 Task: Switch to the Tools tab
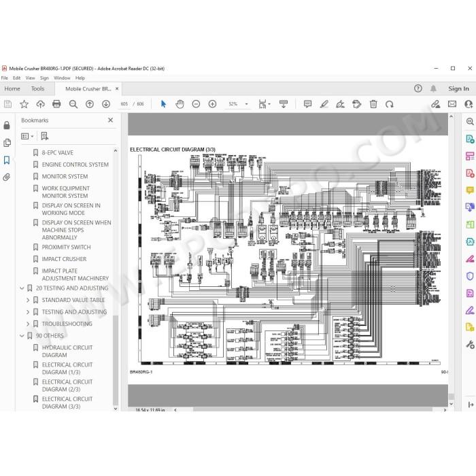37,88
